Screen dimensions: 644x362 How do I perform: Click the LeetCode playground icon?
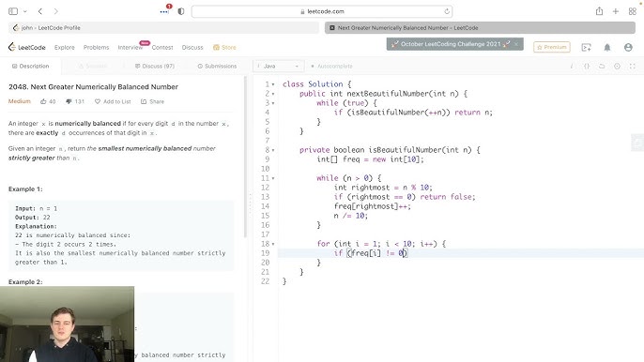[586, 47]
